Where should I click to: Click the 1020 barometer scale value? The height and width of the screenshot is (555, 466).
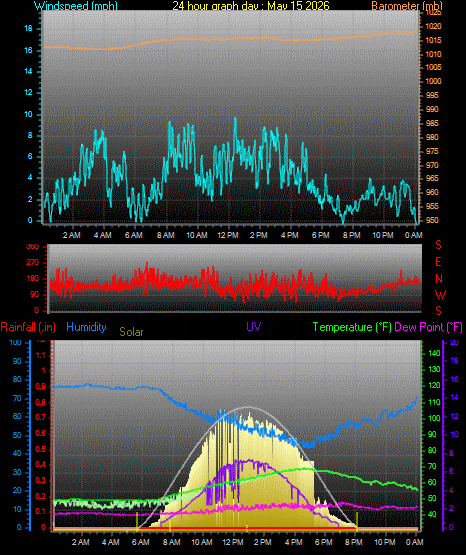click(x=433, y=26)
